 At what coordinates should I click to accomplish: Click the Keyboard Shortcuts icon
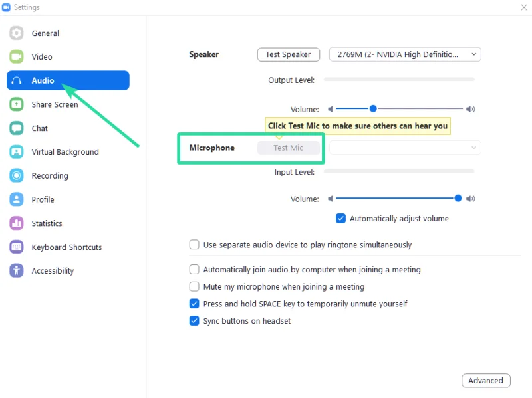[x=16, y=247]
